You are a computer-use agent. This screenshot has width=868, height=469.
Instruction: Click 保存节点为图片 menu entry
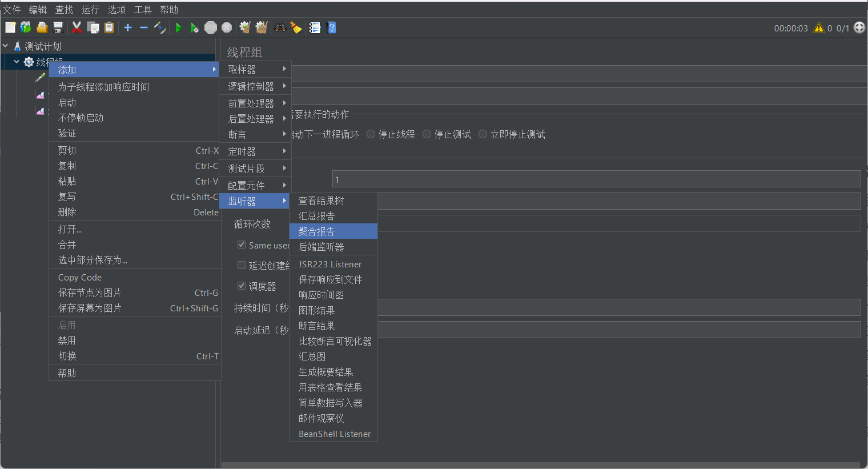(x=135, y=292)
